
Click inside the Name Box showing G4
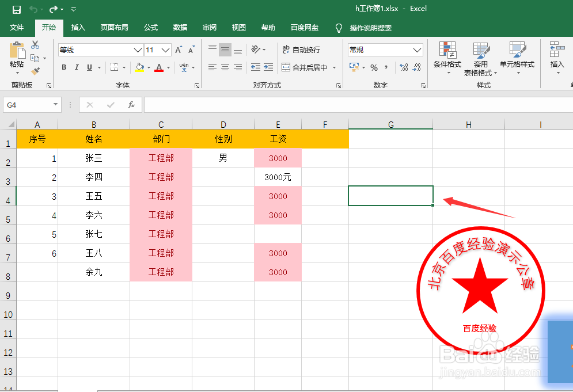click(x=27, y=105)
